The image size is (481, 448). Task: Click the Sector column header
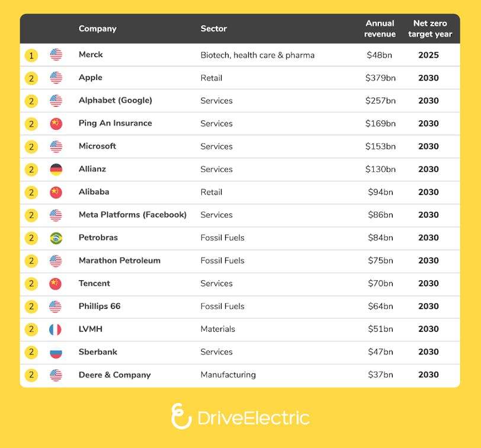[x=213, y=28]
